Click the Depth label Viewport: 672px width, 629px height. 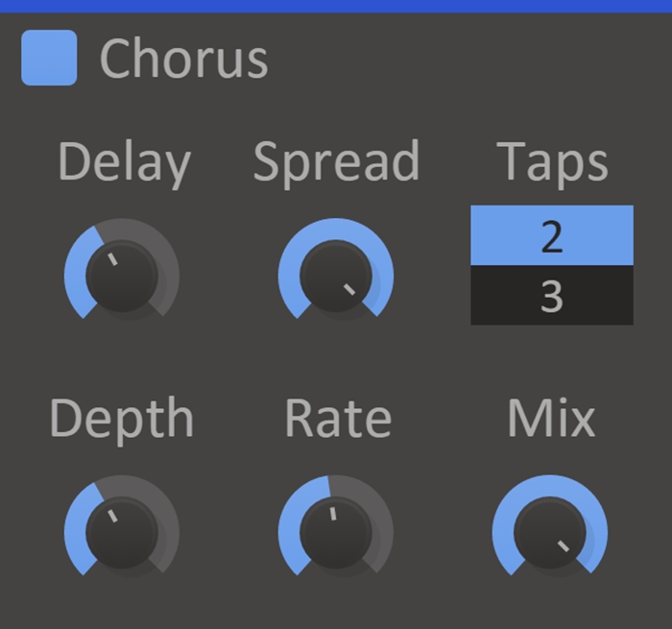tap(121, 420)
